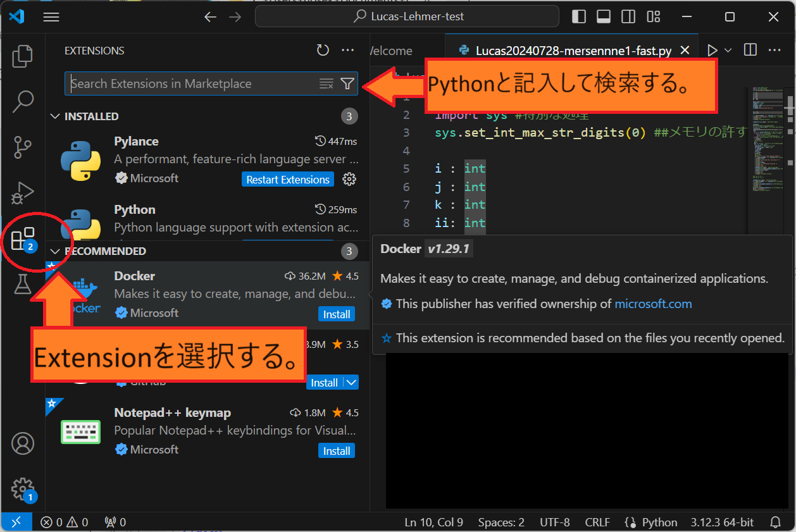The width and height of the screenshot is (796, 532).
Task: Open Pylance manage gear icon
Action: point(349,180)
